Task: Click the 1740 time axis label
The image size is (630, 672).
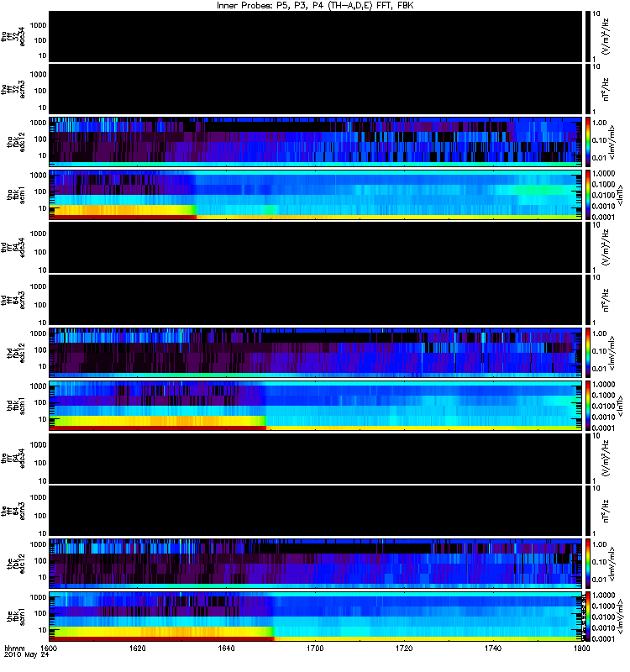Action: [x=493, y=648]
